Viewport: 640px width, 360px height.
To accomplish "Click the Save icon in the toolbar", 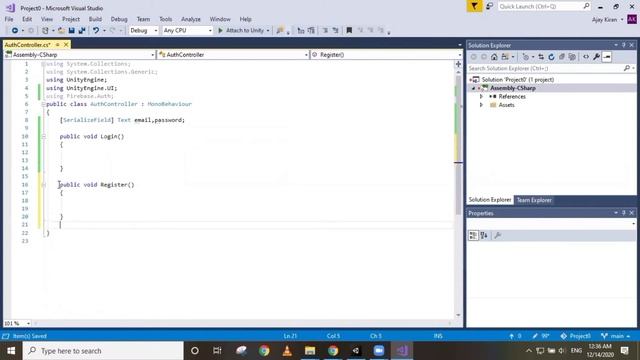I will coord(71,31).
